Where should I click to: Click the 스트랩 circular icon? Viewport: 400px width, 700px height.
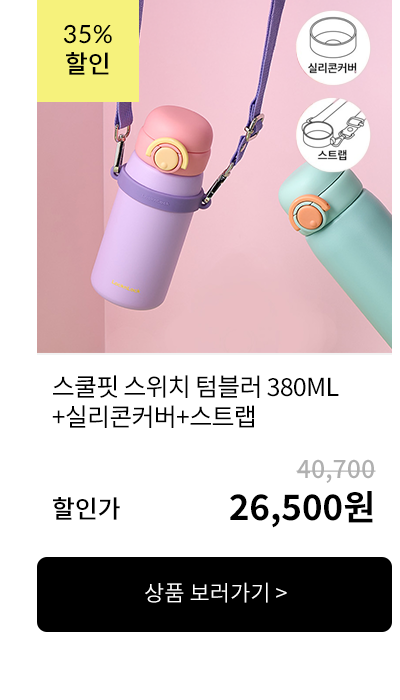pos(333,133)
